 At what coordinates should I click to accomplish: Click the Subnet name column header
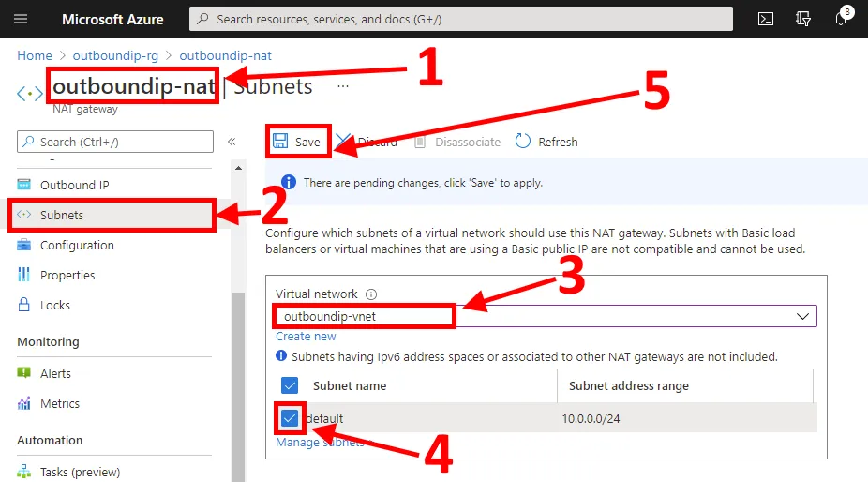pyautogui.click(x=350, y=385)
